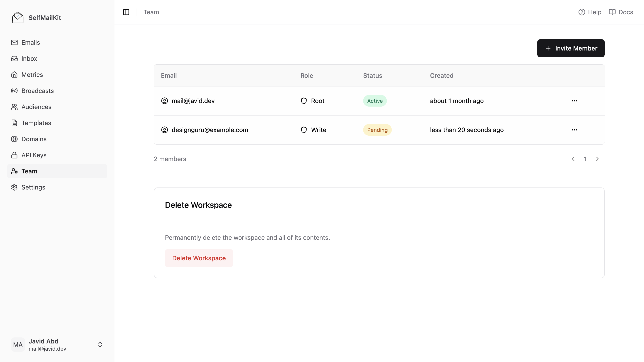Screen dimensions: 644x362
Task: Click the Emails envelope icon
Action: point(14,42)
